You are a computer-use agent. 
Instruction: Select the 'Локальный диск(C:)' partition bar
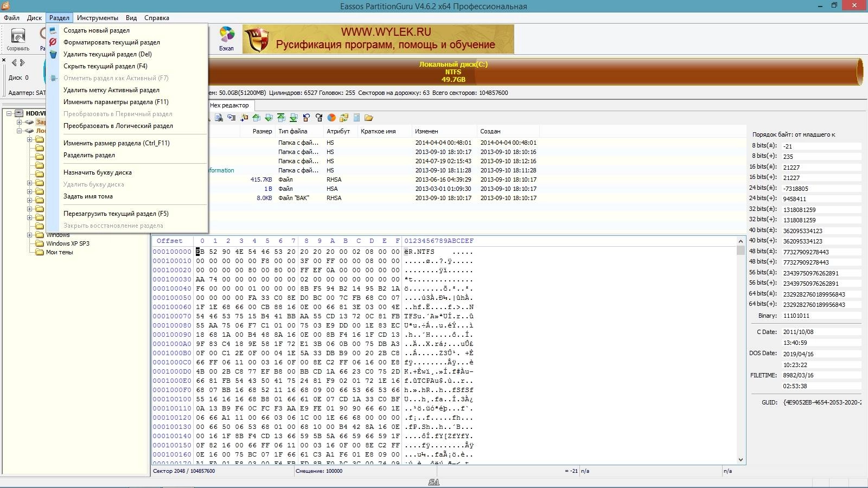(x=454, y=72)
